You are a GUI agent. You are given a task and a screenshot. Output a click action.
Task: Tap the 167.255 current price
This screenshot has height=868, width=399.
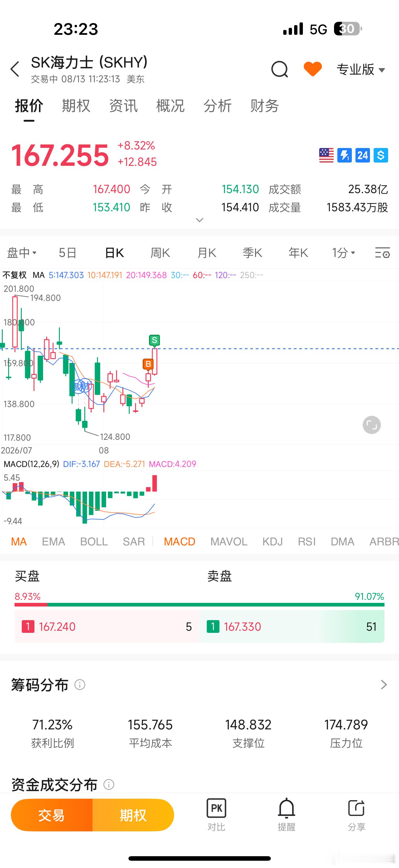tap(60, 155)
